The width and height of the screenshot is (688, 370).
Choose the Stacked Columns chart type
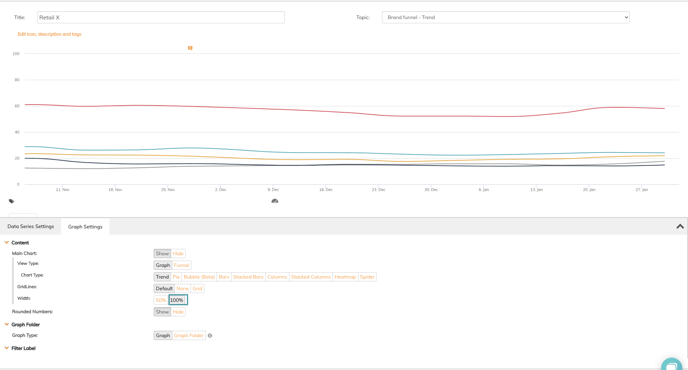311,277
